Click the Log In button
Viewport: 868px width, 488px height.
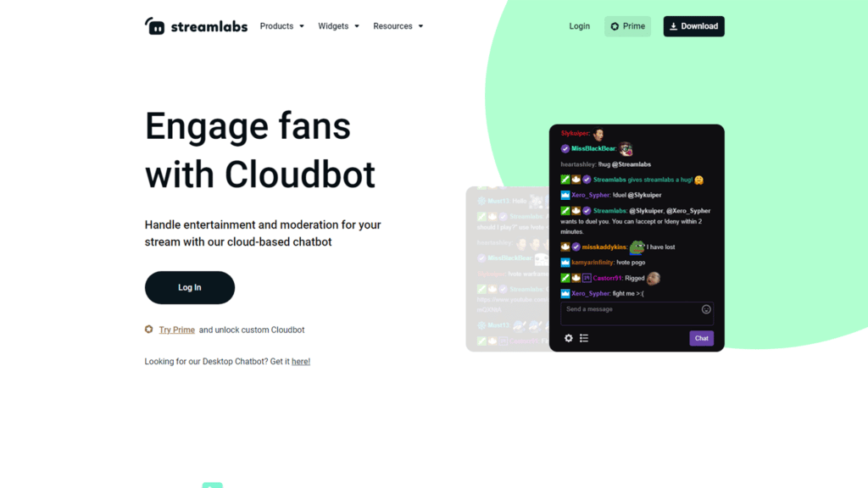pyautogui.click(x=189, y=287)
